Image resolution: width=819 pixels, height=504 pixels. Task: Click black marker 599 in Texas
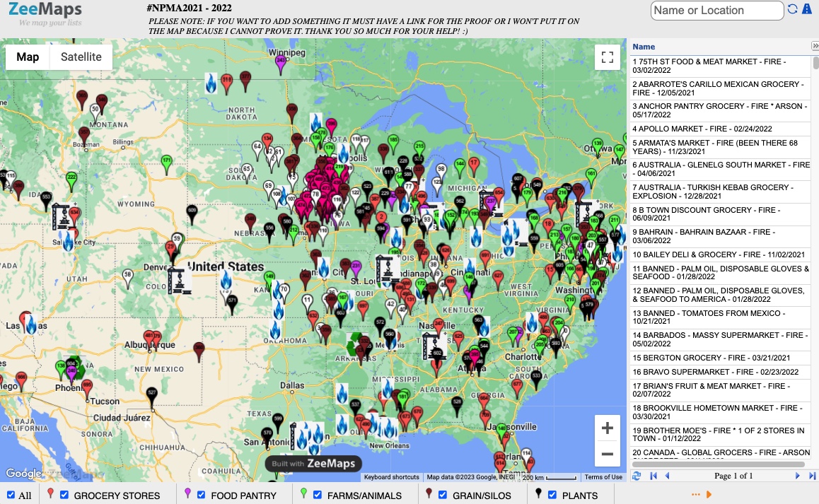278,423
